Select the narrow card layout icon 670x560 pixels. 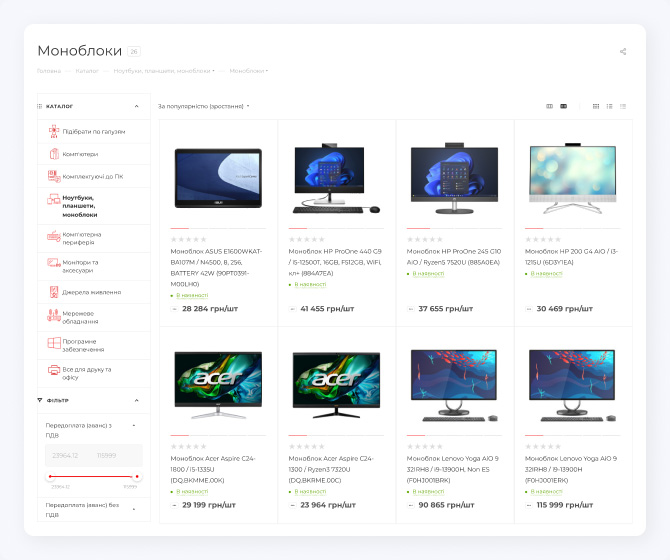(550, 106)
